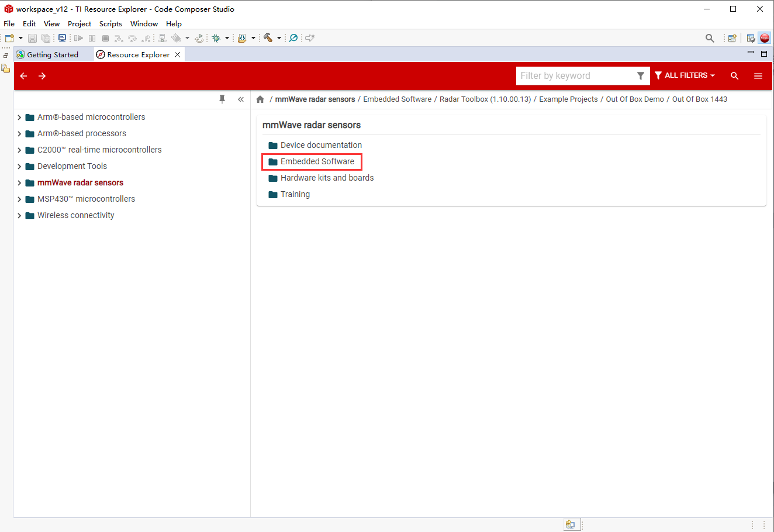Screen dimensions: 774x532
Task: Switch to the CCS Edit perspective icon
Action: [751, 38]
